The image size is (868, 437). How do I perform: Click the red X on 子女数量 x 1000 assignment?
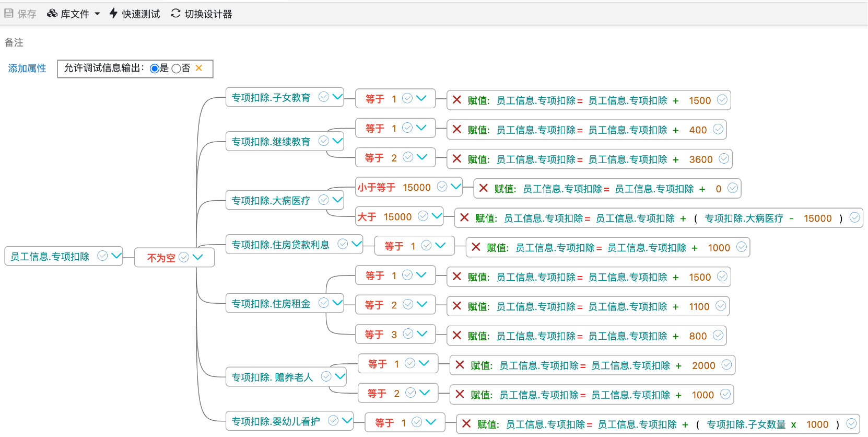467,424
